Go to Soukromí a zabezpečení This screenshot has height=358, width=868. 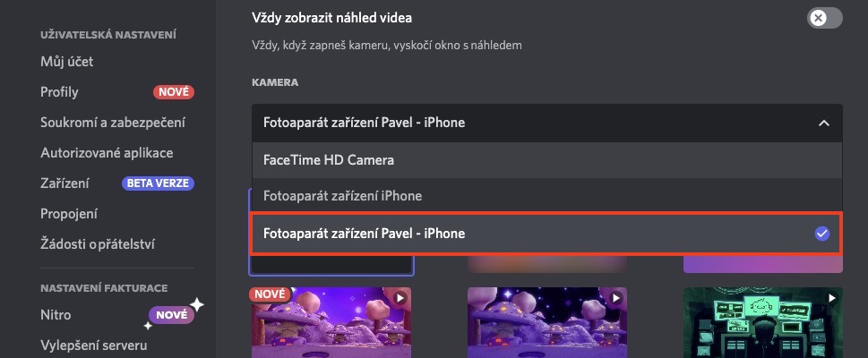113,123
